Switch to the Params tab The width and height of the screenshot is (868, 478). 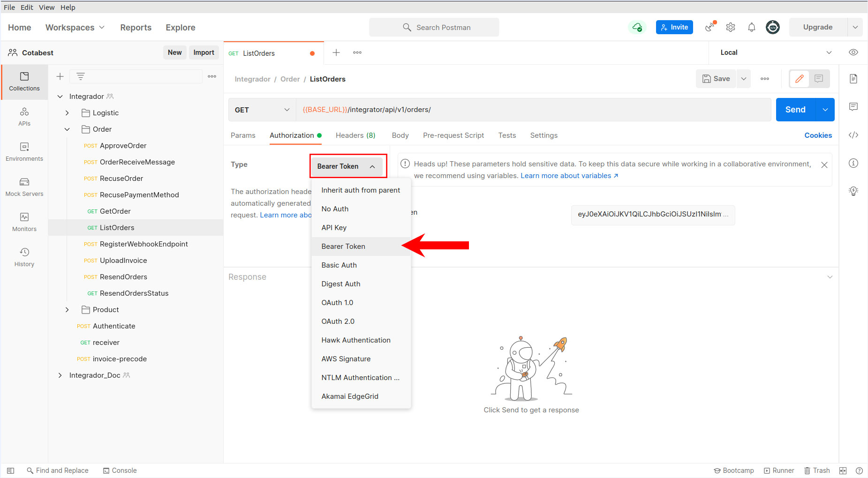243,135
